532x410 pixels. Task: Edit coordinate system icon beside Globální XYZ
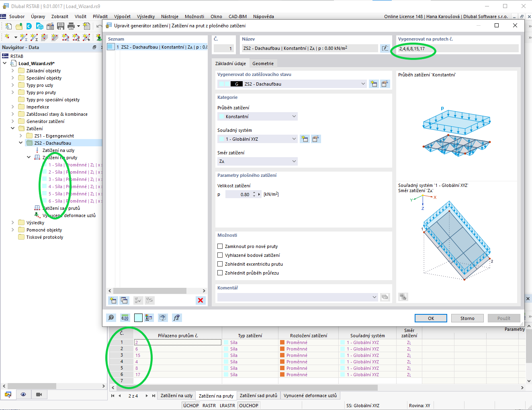(316, 139)
